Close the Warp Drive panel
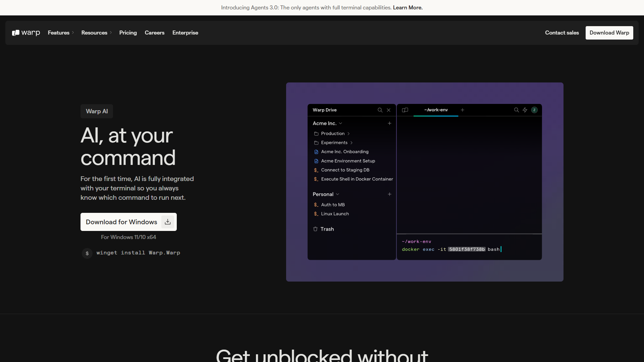Screen dimensions: 644x362 pyautogui.click(x=388, y=110)
